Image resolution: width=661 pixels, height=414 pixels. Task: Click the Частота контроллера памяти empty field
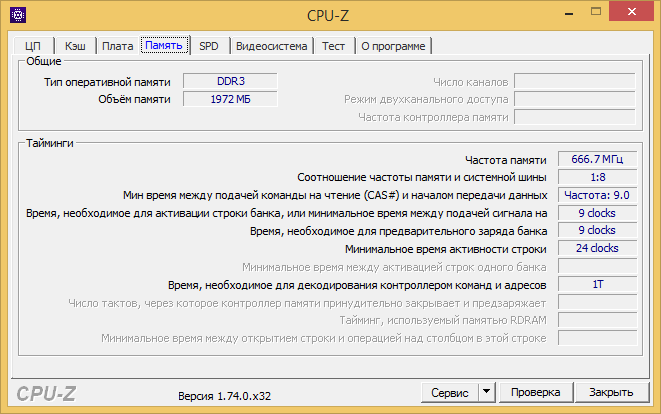[575, 117]
